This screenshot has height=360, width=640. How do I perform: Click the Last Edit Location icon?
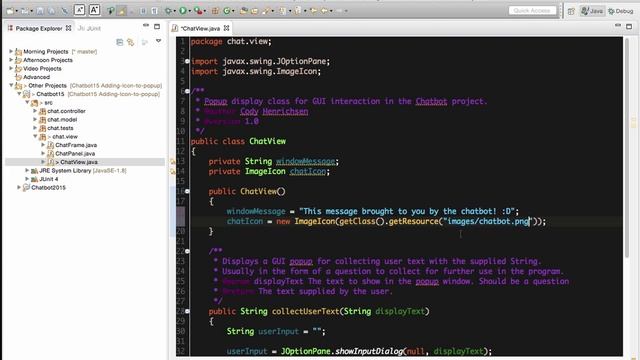click(313, 11)
